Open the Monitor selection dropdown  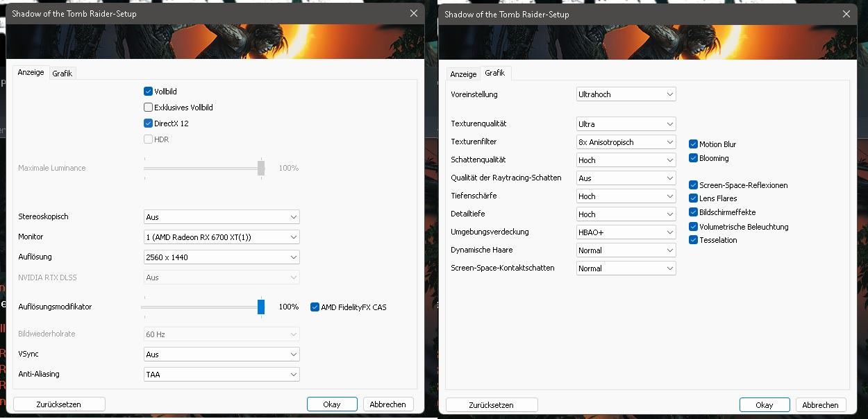pos(222,237)
